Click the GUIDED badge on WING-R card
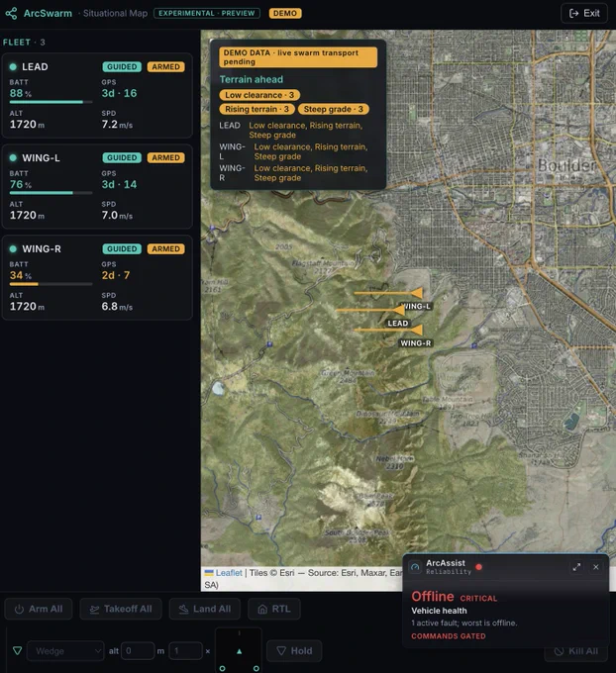616x673 pixels. click(x=122, y=249)
